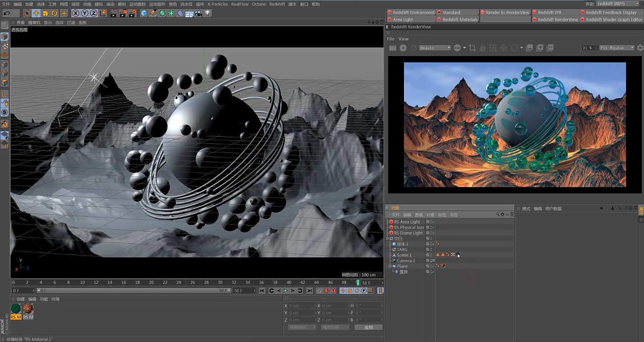The height and width of the screenshot is (342, 644).
Task: Select the teal RS material swatch
Action: [x=16, y=308]
